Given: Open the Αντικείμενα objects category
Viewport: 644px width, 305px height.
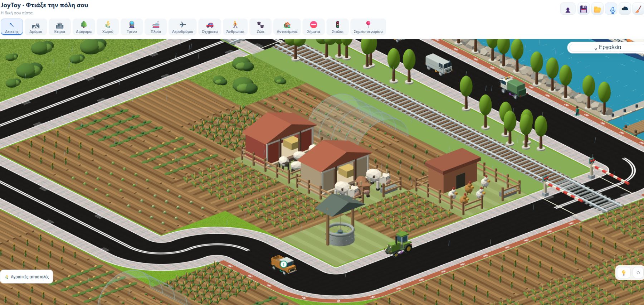Looking at the screenshot, I should pos(287,27).
